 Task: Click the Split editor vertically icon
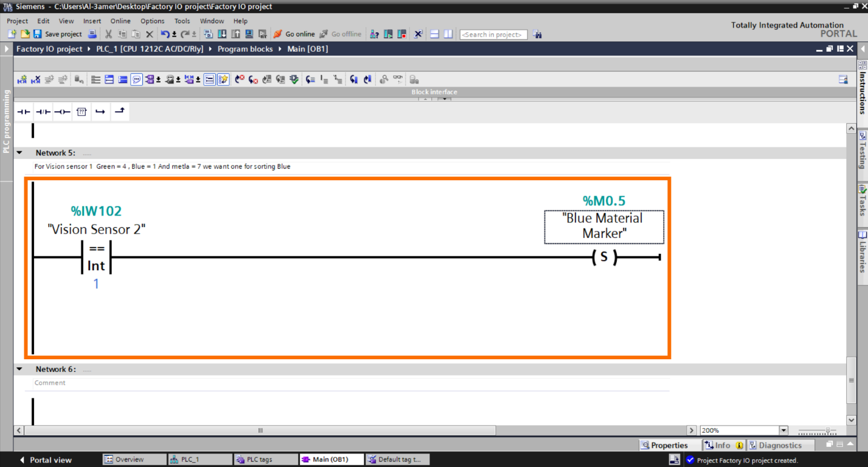pos(448,34)
